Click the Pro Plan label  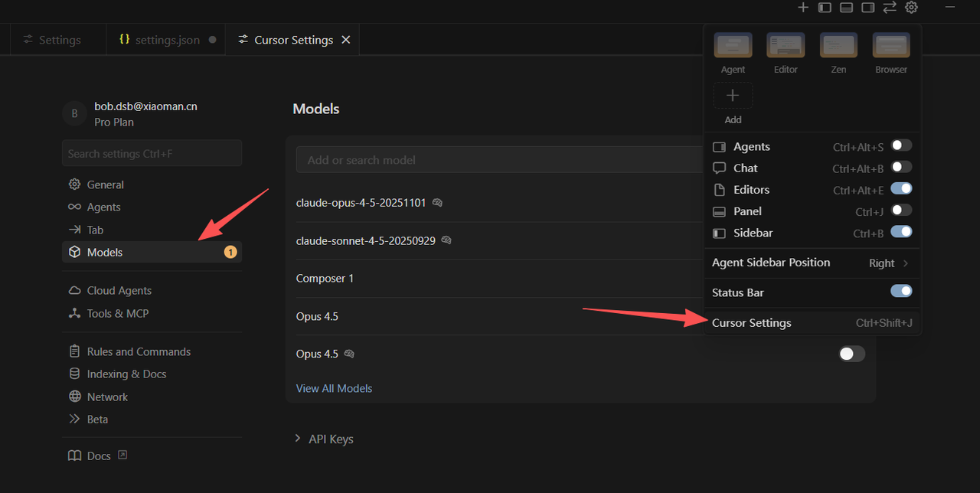pyautogui.click(x=114, y=122)
